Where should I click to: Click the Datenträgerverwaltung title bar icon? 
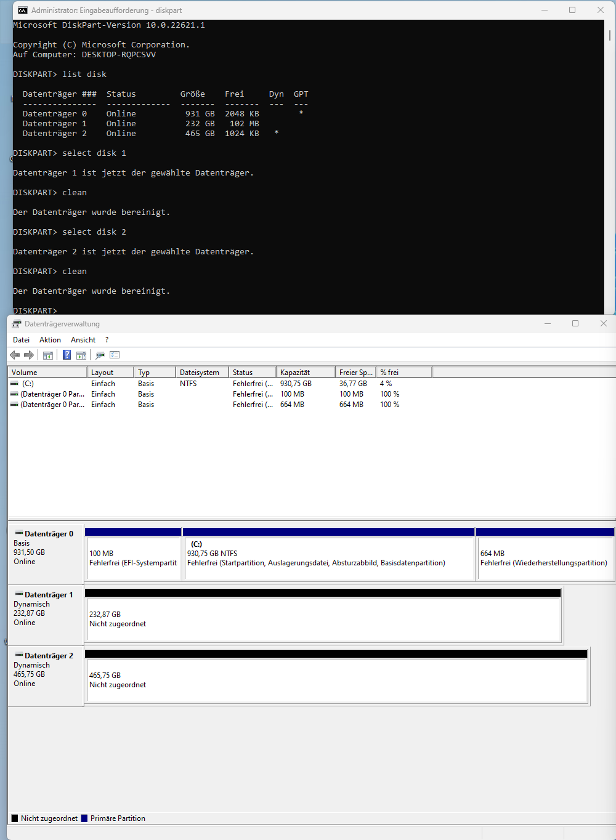click(x=17, y=324)
